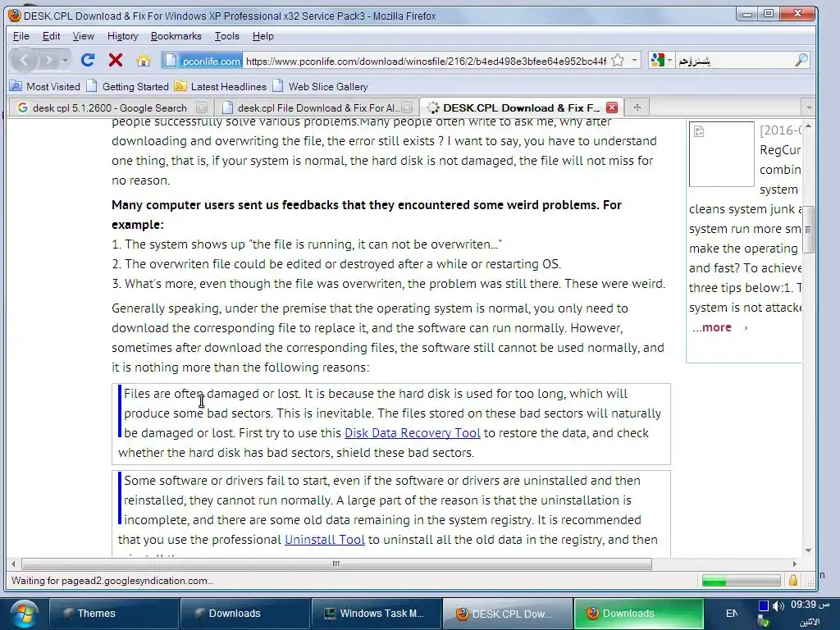The height and width of the screenshot is (630, 840).
Task: Reload the page with the blue refresh icon
Action: coord(88,60)
